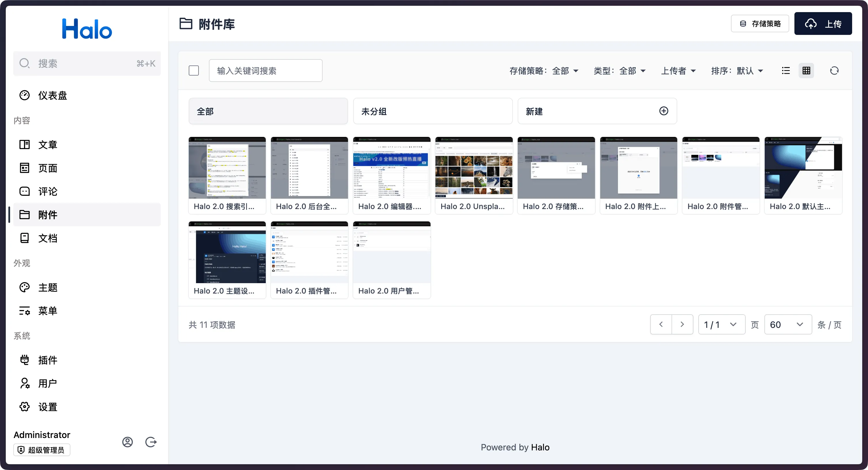Go to previous page arrow
The height and width of the screenshot is (470, 868).
tap(661, 325)
